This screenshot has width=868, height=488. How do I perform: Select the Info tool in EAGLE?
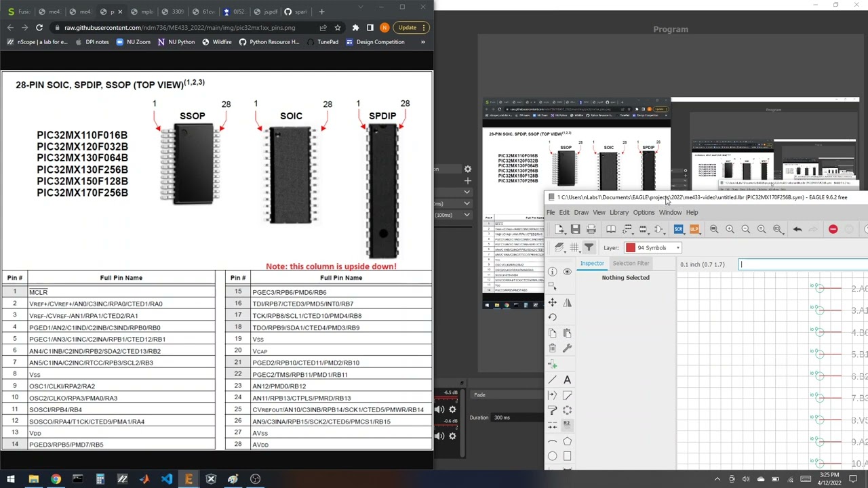point(553,272)
